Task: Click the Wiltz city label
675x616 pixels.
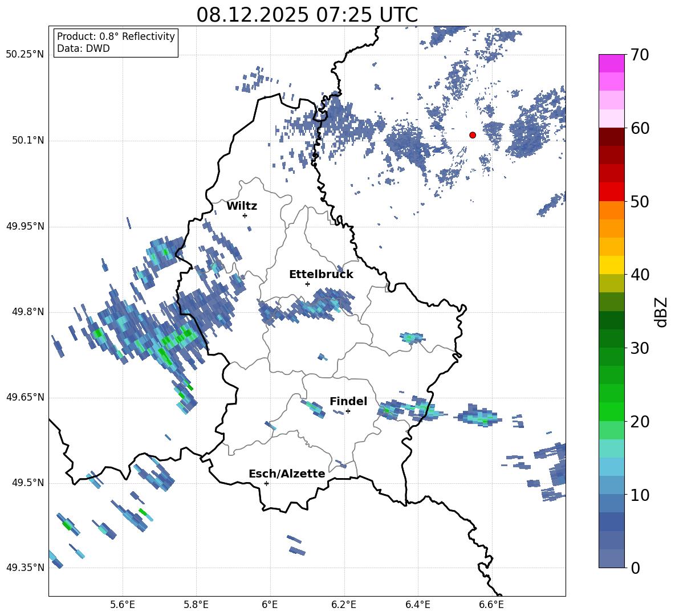Action: [242, 206]
